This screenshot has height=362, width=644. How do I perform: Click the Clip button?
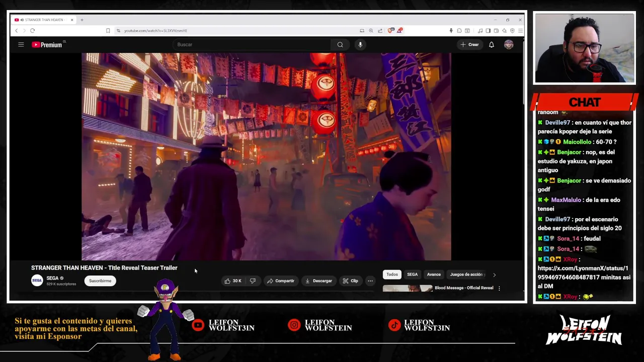(350, 281)
